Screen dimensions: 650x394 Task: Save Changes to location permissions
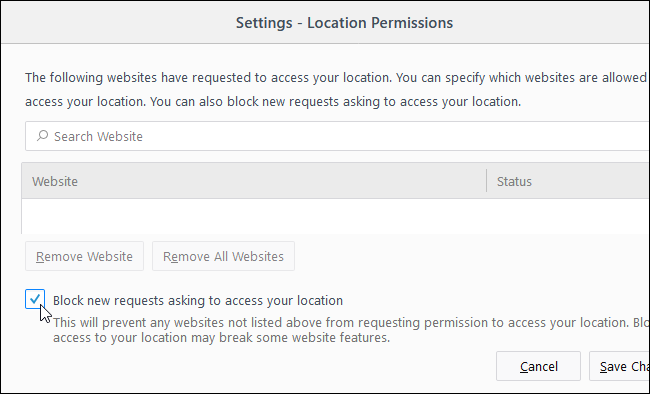click(x=619, y=366)
